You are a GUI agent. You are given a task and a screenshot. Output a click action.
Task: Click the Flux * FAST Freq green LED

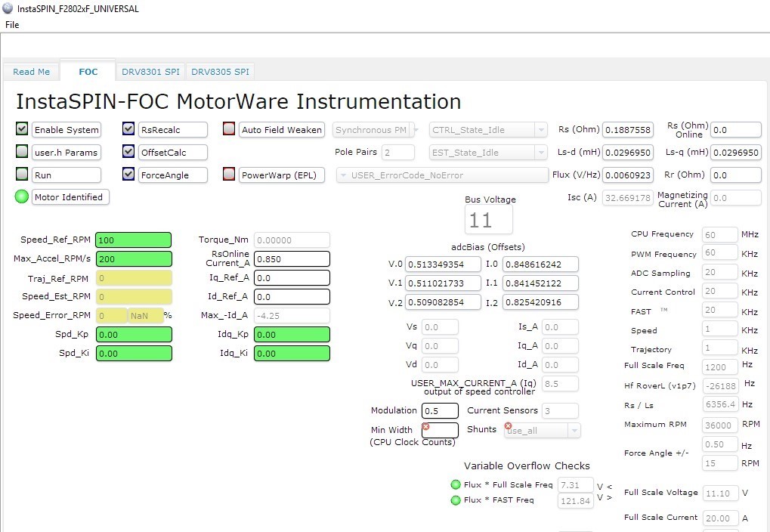click(455, 500)
